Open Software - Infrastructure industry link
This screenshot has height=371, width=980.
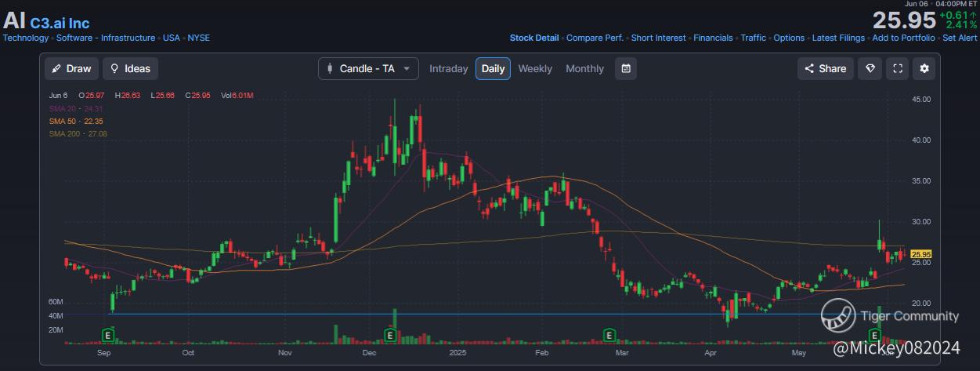pyautogui.click(x=106, y=38)
